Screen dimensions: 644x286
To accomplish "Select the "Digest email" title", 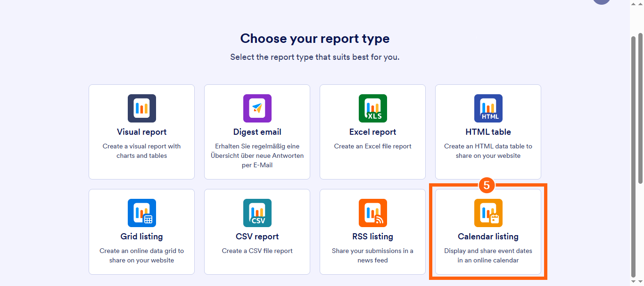I will pyautogui.click(x=257, y=132).
